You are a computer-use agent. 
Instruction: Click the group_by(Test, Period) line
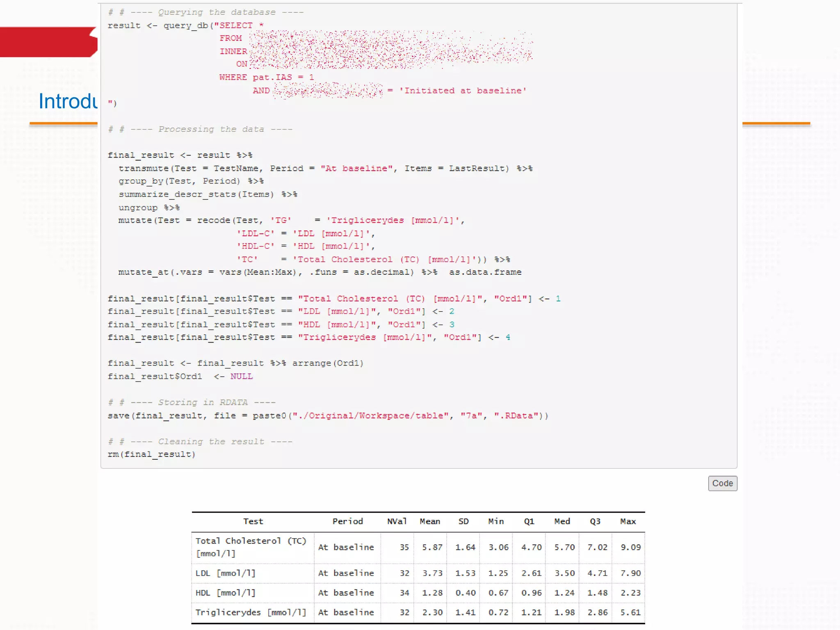(x=191, y=181)
